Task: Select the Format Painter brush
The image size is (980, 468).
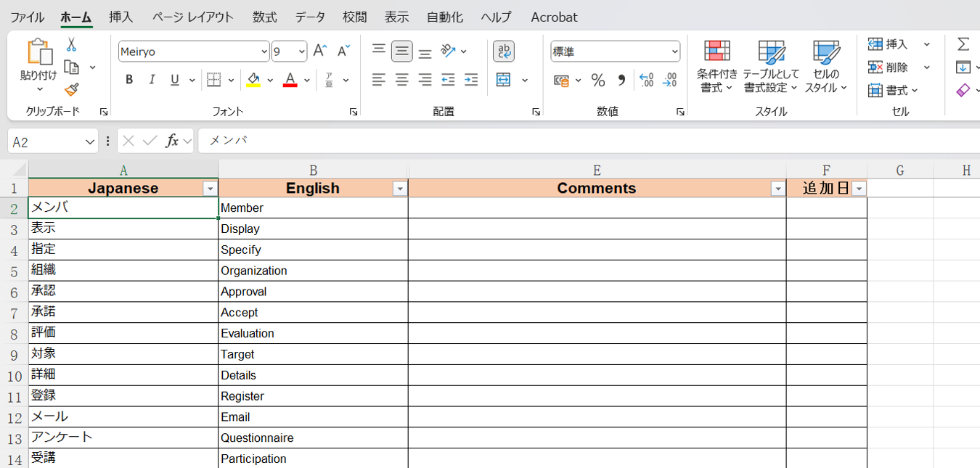Action: 71,89
